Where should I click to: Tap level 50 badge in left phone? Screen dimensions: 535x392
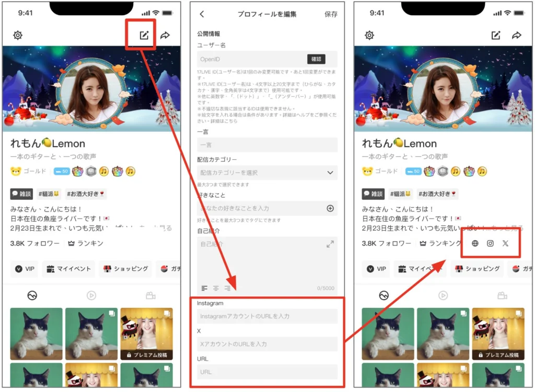point(62,171)
